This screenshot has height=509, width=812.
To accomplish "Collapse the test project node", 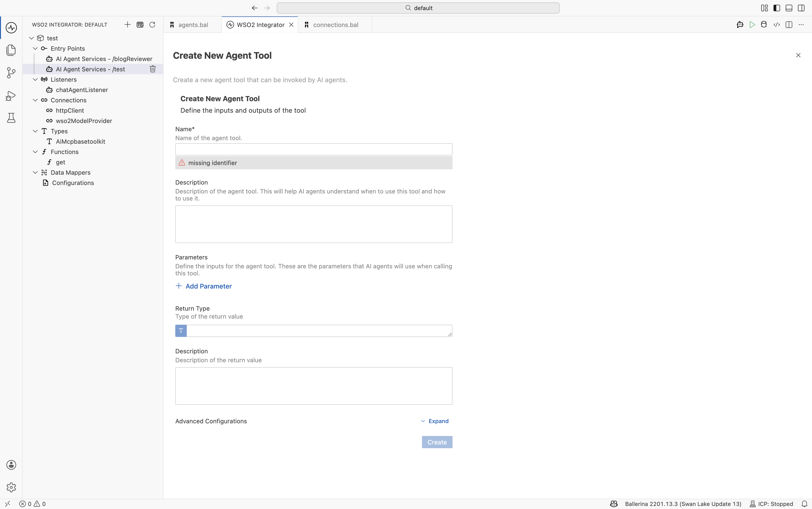I will (32, 38).
